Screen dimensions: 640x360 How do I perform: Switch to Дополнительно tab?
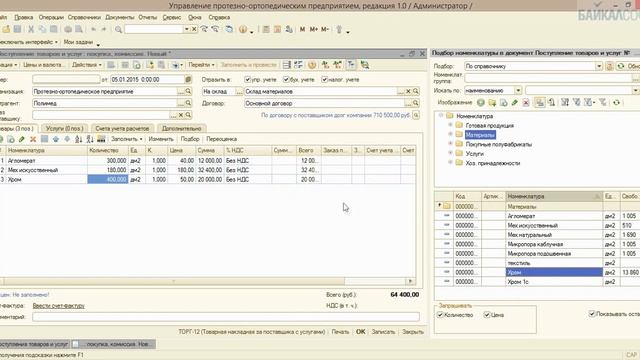pos(182,128)
